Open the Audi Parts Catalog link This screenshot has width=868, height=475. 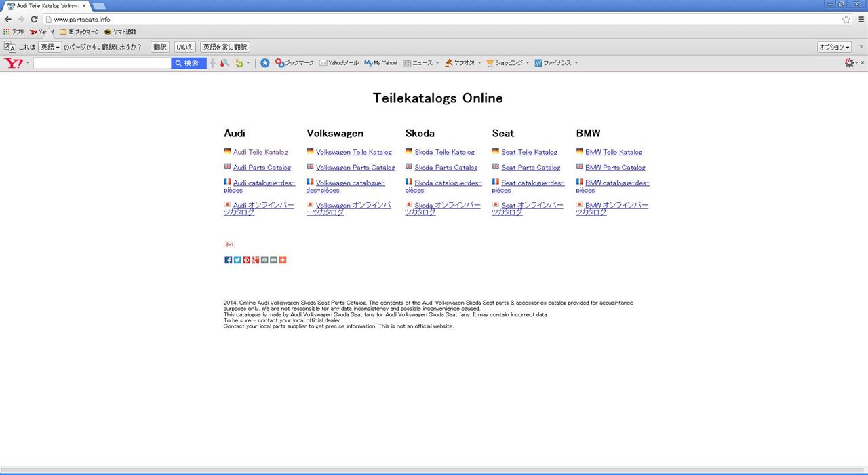pos(262,168)
